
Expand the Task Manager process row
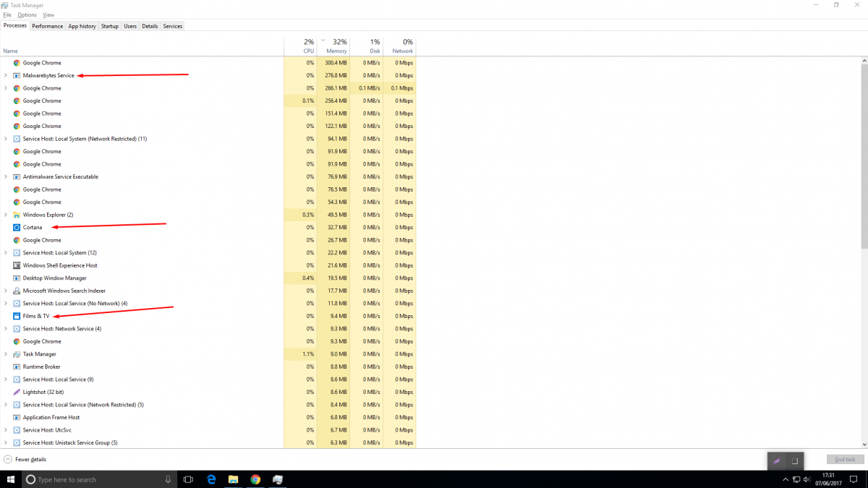[6, 354]
